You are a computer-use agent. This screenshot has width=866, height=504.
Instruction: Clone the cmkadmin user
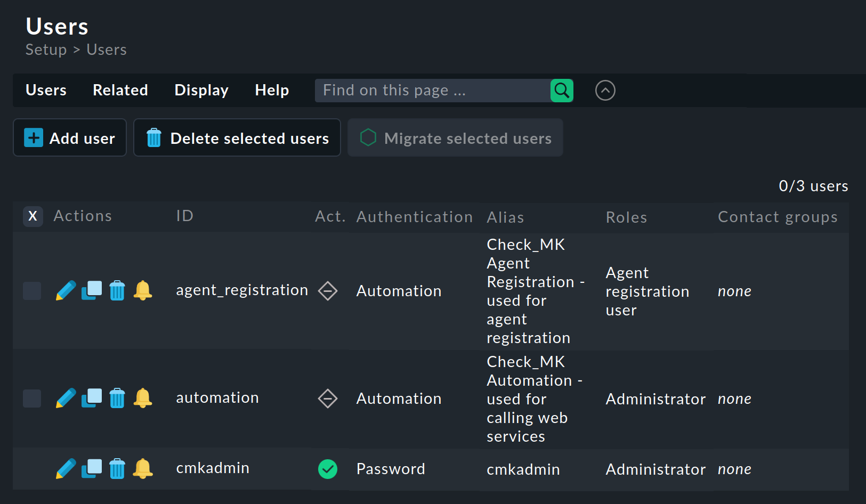pyautogui.click(x=92, y=468)
